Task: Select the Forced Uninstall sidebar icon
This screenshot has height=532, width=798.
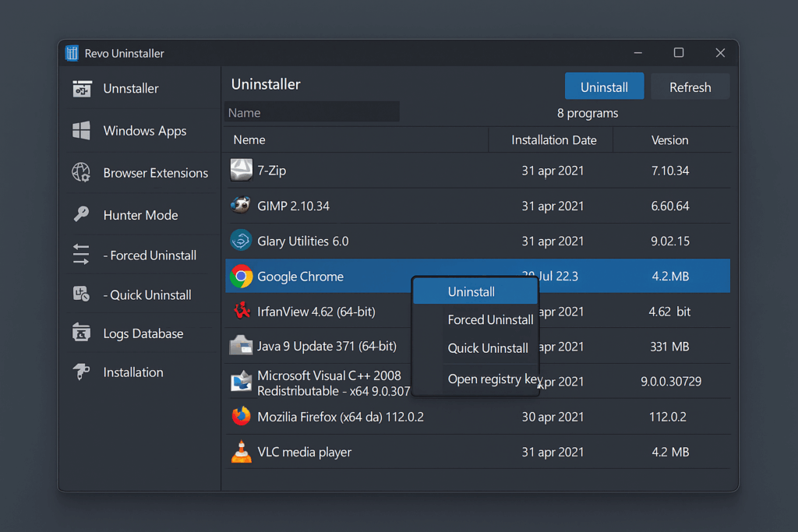Action: (x=82, y=255)
